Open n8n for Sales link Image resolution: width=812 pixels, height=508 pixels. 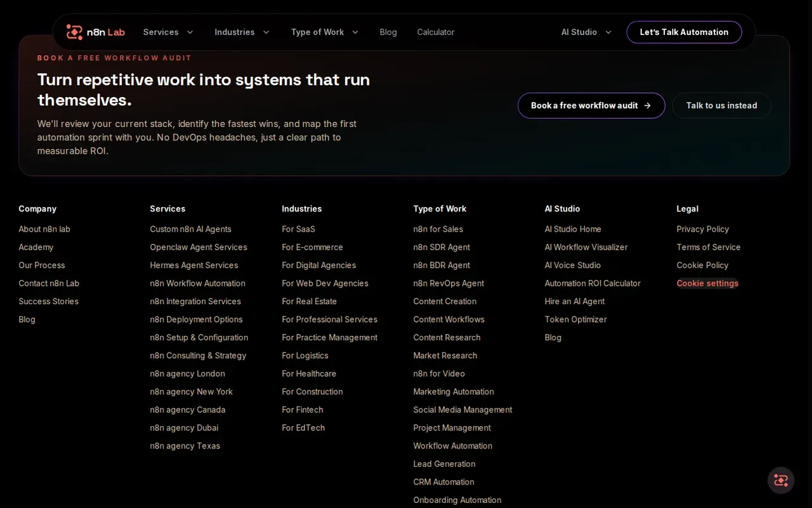click(x=438, y=229)
